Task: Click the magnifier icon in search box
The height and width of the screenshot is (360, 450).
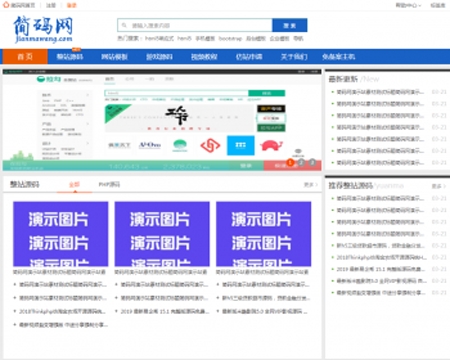Action: tap(124, 25)
